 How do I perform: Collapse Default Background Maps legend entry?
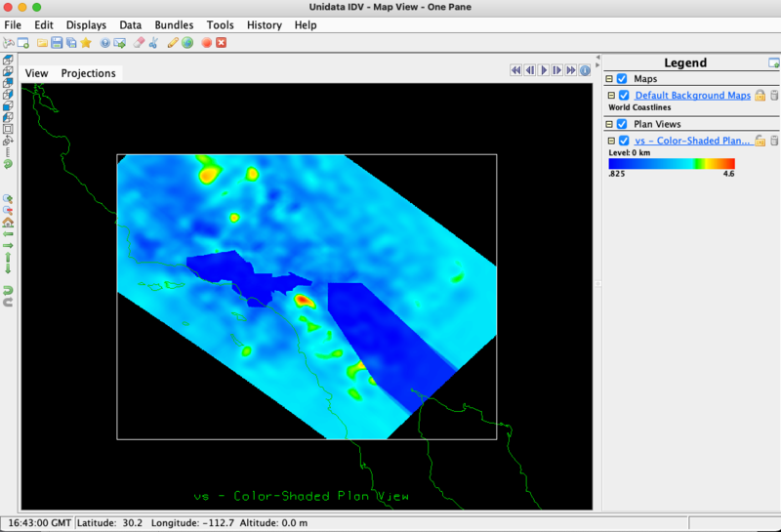(611, 95)
